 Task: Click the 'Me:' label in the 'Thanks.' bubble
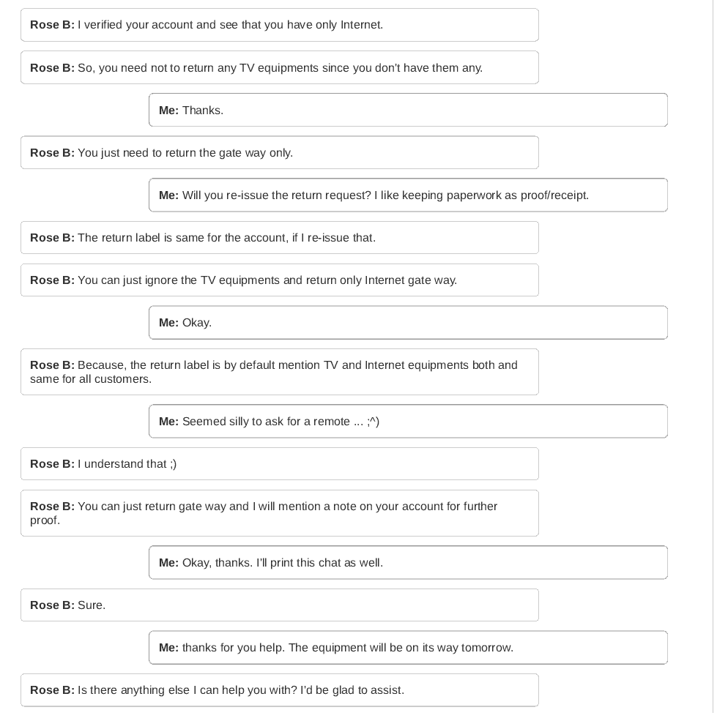pyautogui.click(x=168, y=111)
